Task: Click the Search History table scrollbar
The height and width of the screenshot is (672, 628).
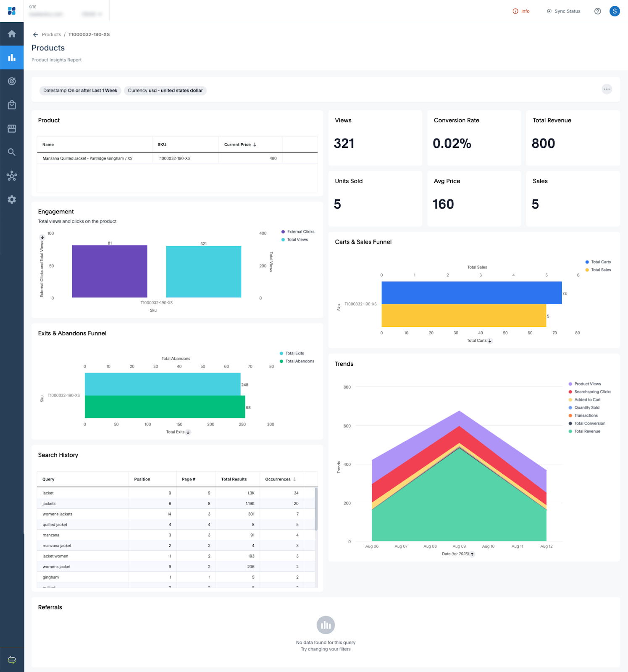Action: point(316,509)
